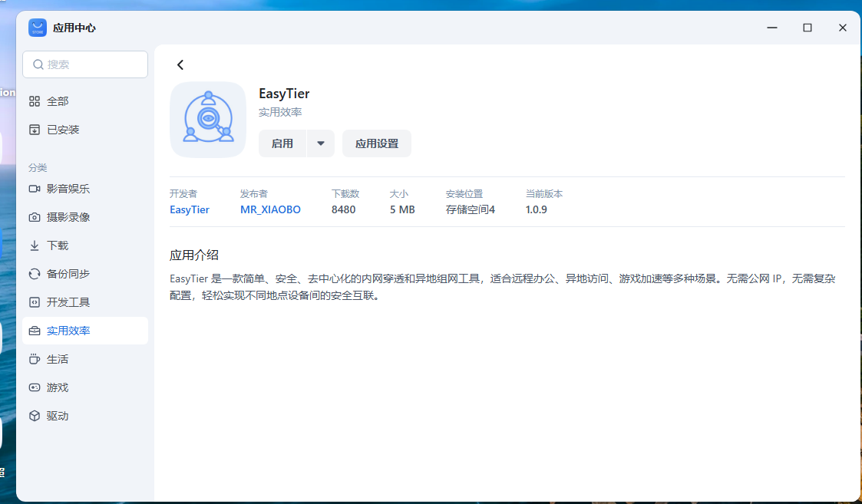Click the 游戏 gamepad icon
This screenshot has width=862, height=504.
pos(35,387)
